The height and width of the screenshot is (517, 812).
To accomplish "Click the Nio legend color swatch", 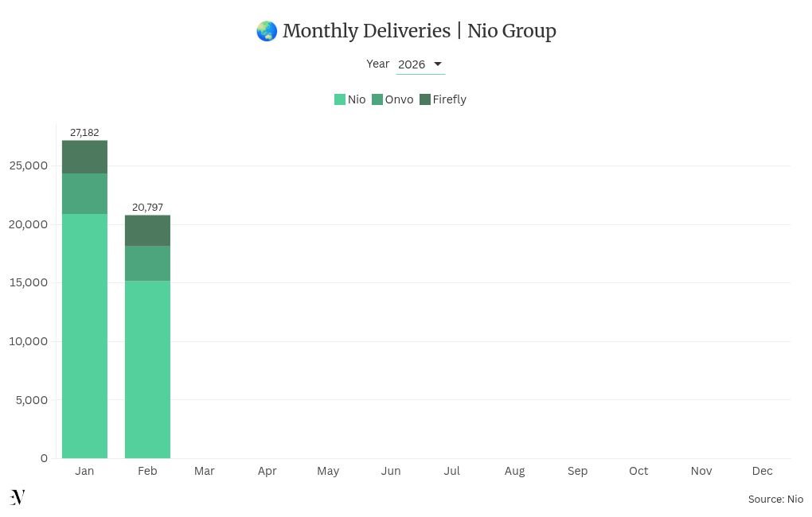I will (340, 99).
